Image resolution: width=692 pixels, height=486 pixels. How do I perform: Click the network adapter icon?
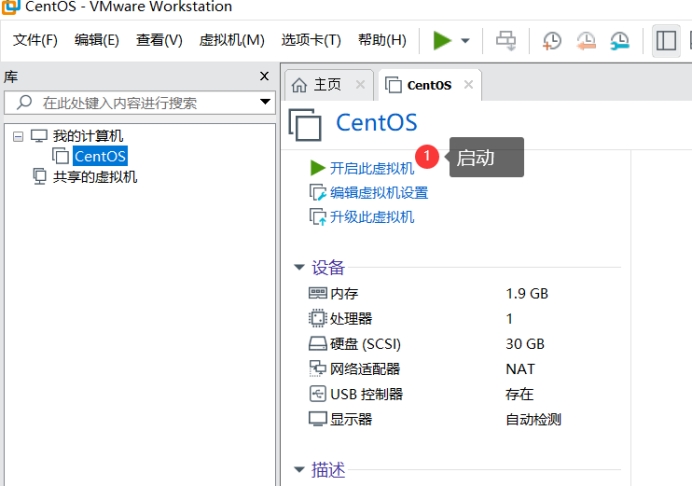(x=317, y=368)
